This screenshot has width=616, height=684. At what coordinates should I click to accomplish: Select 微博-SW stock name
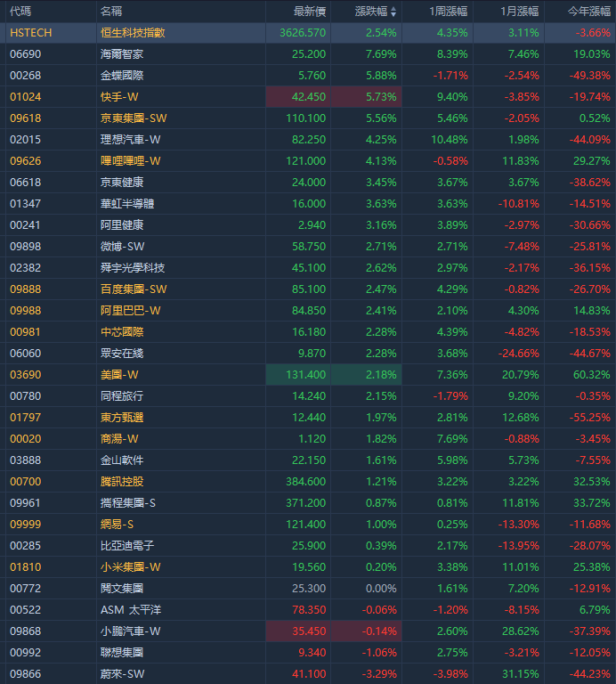click(123, 247)
